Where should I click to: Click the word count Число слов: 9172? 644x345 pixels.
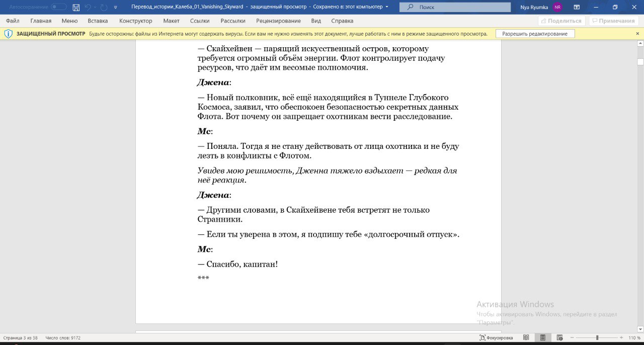pyautogui.click(x=63, y=338)
